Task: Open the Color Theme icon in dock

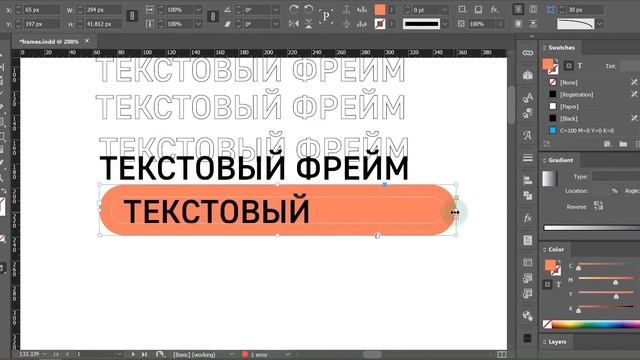Action: tap(527, 316)
